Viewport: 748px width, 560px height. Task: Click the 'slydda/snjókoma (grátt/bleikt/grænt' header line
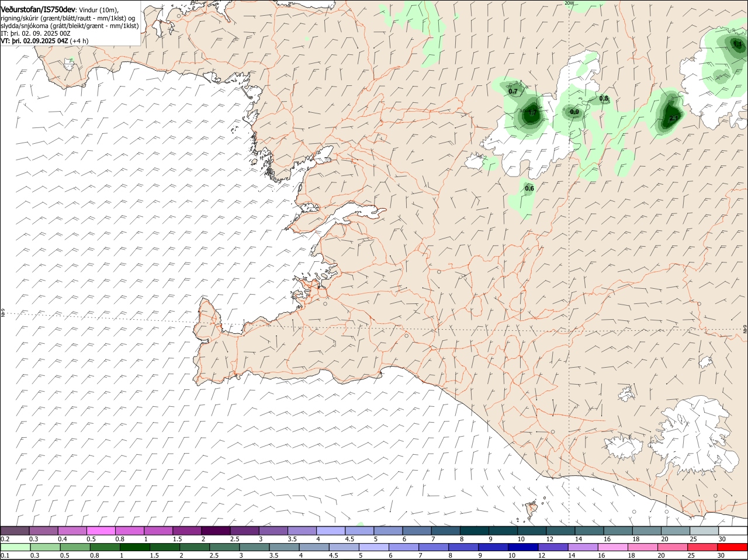[x=70, y=26]
